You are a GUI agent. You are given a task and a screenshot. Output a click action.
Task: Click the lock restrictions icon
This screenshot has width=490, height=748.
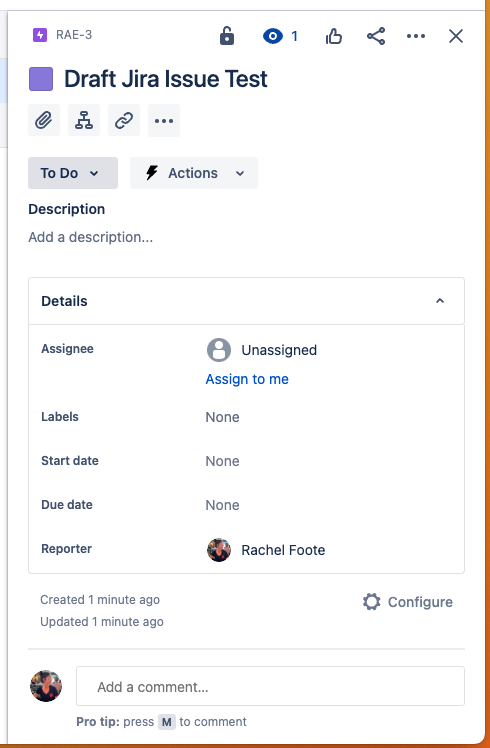(x=227, y=36)
